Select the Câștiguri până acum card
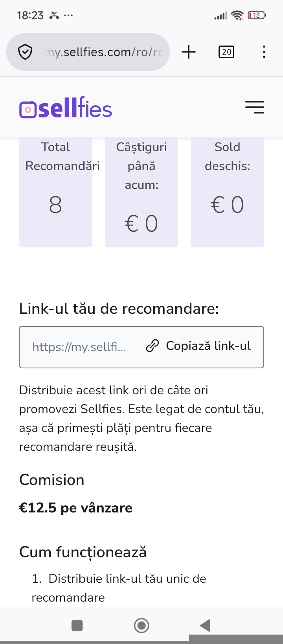Screen dimensions: 283x644 pos(141,192)
